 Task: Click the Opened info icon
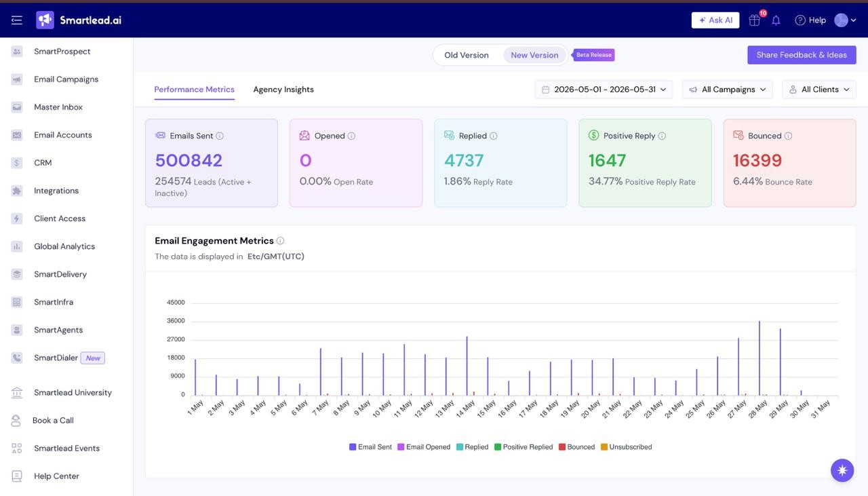pos(351,136)
